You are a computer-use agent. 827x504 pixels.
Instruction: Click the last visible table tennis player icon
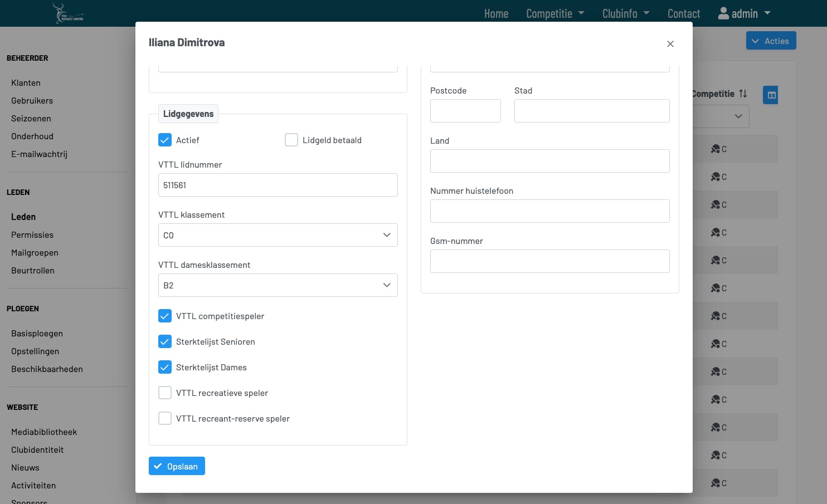point(716,483)
